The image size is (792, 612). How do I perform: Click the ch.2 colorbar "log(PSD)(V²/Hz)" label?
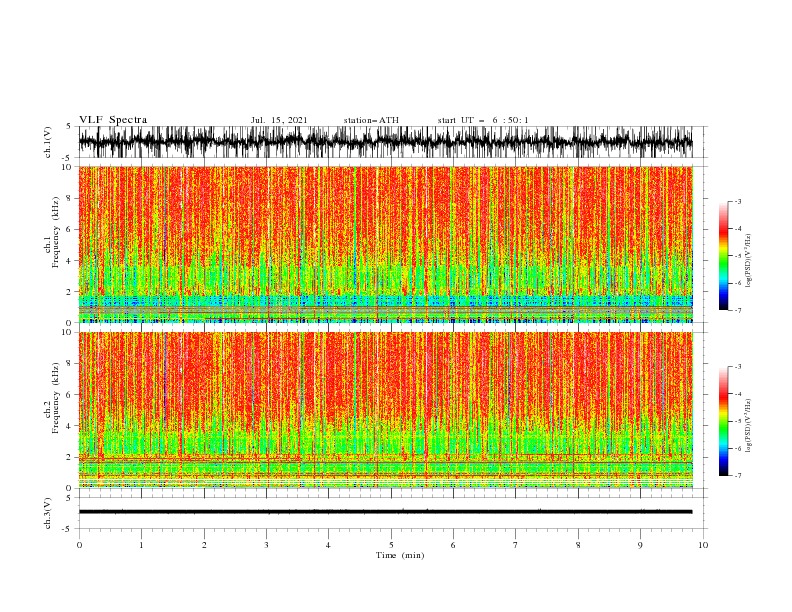(x=748, y=426)
